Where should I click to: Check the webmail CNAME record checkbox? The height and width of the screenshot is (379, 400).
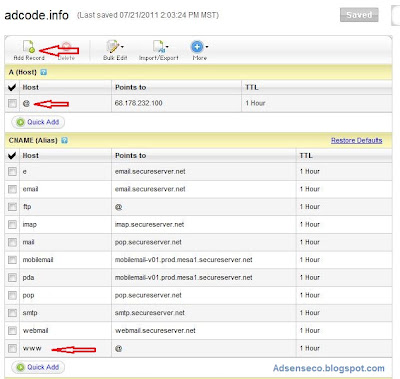tap(12, 330)
